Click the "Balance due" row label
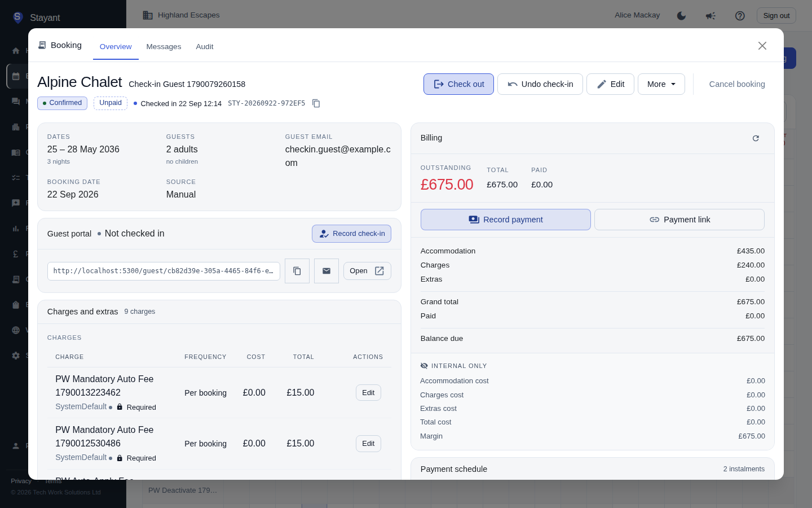The height and width of the screenshot is (508, 812). pos(442,339)
